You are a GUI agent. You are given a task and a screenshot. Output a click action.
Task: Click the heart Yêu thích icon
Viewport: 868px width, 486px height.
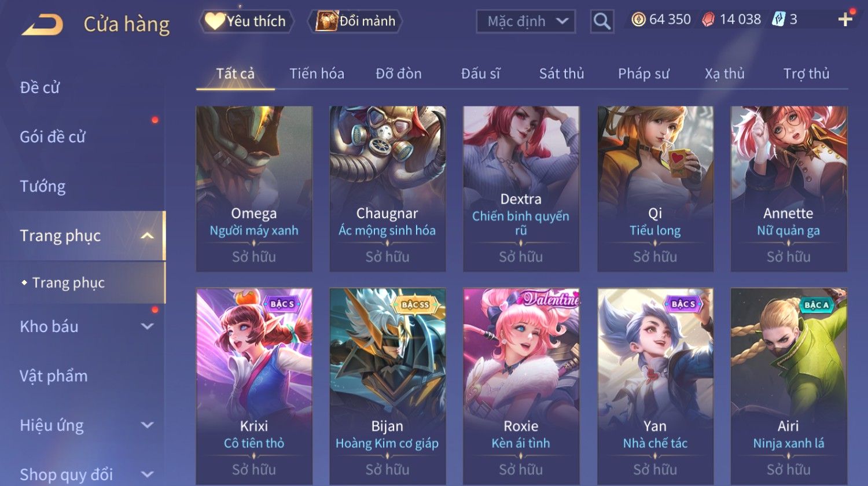[215, 21]
